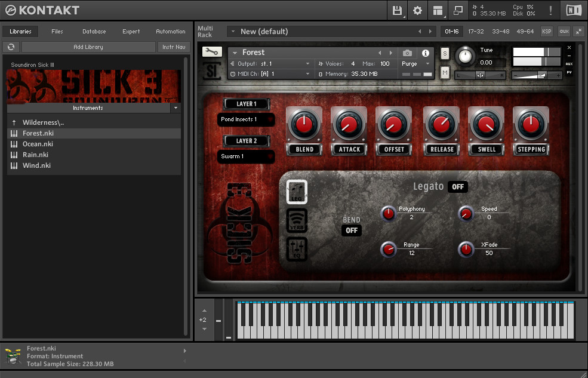Go to previous multi rack preset arrow

(x=420, y=32)
